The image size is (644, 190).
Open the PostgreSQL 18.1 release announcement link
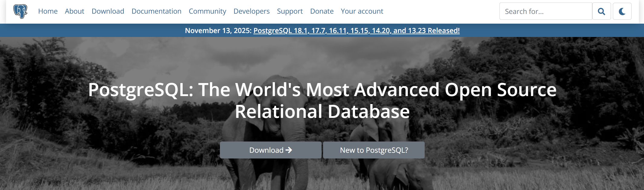tap(356, 31)
